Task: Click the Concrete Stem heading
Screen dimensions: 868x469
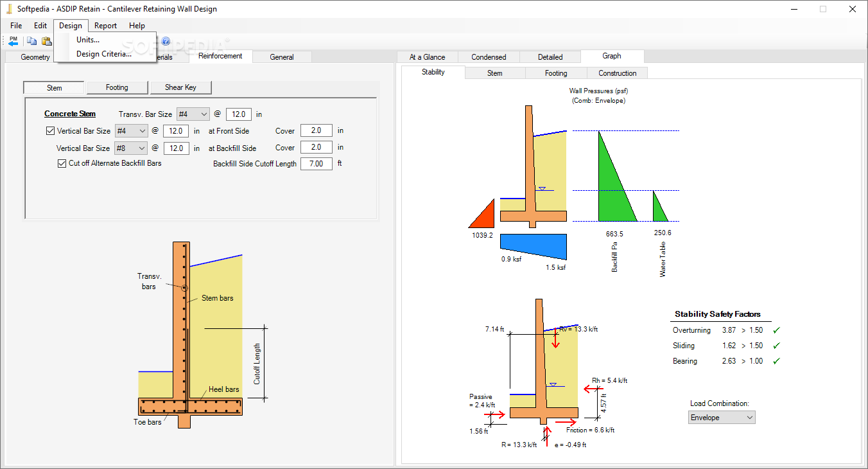Action: tap(70, 114)
